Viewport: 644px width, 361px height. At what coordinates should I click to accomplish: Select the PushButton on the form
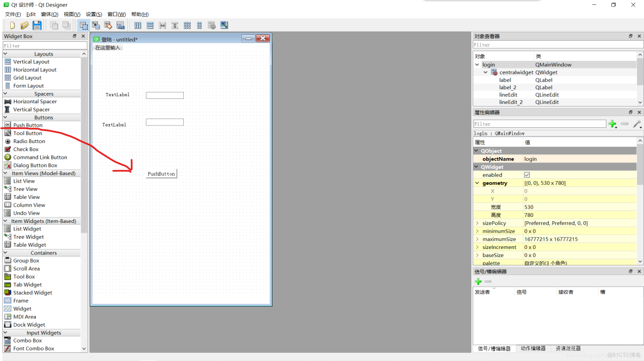click(161, 173)
